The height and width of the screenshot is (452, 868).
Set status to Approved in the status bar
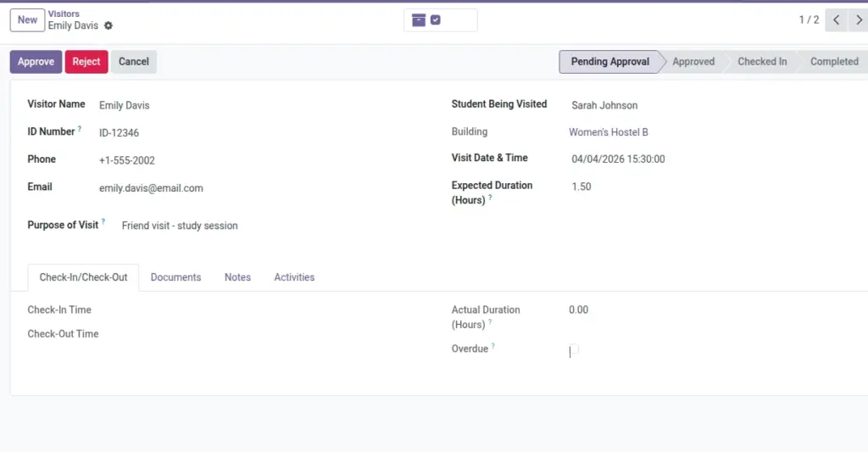click(693, 62)
